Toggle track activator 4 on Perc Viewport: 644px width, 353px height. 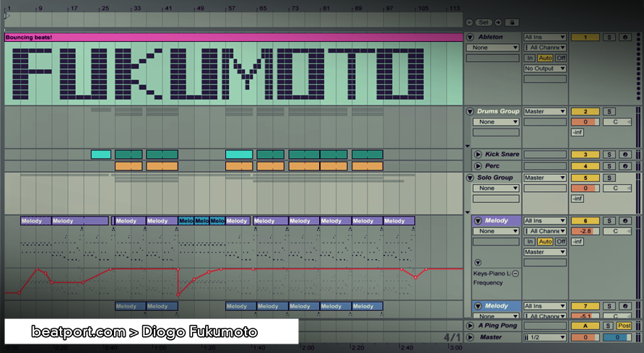coord(586,166)
